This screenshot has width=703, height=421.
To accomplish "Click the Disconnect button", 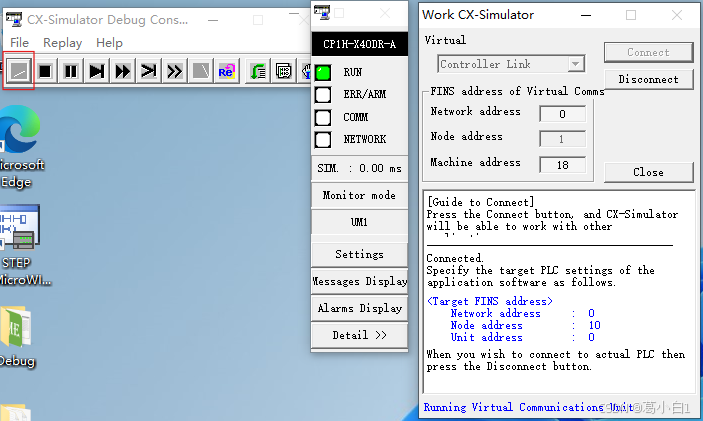I will tap(648, 79).
